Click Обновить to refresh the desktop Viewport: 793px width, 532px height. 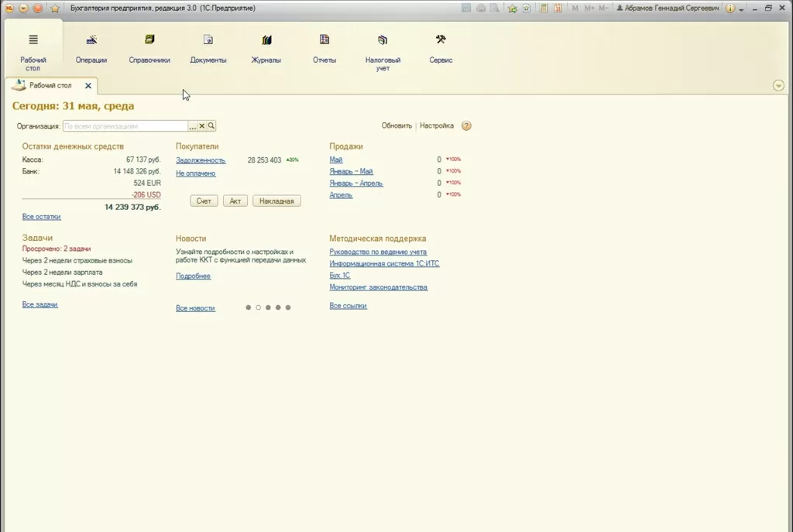[x=396, y=125]
